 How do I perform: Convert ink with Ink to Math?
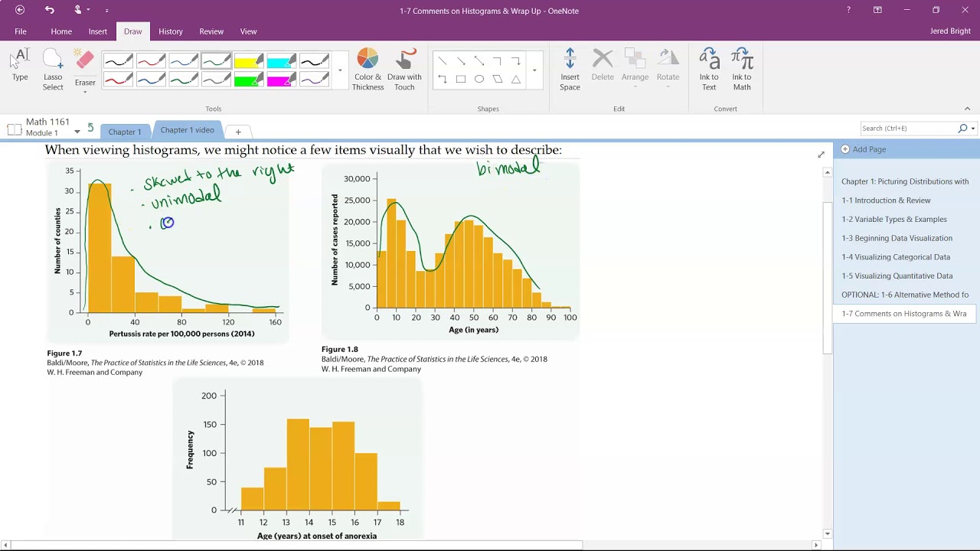pos(742,70)
